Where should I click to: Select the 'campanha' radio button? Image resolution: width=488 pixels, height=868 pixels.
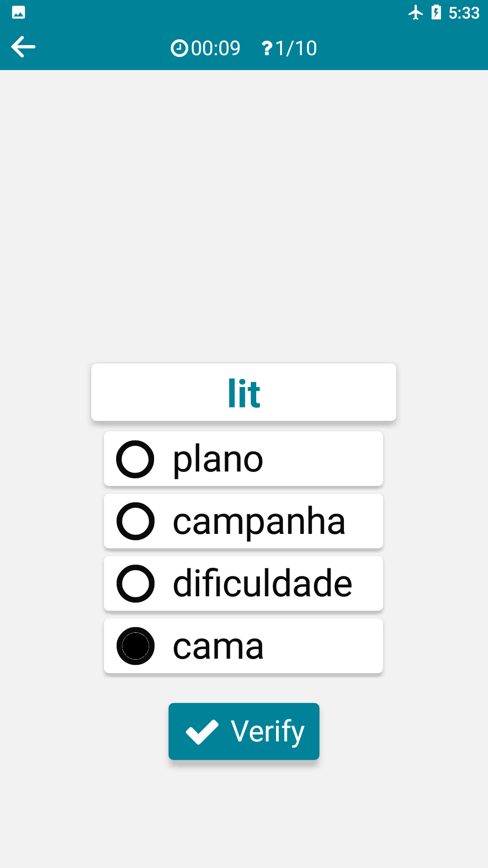click(136, 521)
